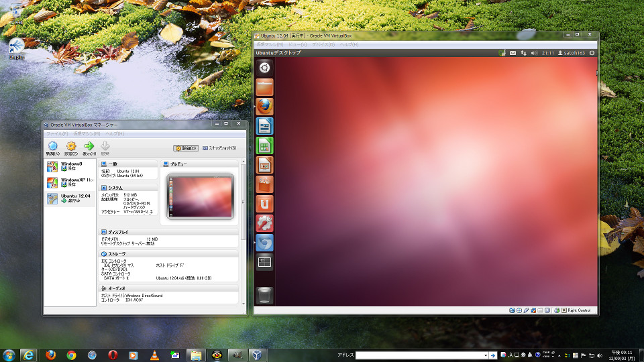Image resolution: width=644 pixels, height=362 pixels.
Task: Open Help (ヘルプ) menu in Ubuntu VM window
Action: pyautogui.click(x=349, y=44)
